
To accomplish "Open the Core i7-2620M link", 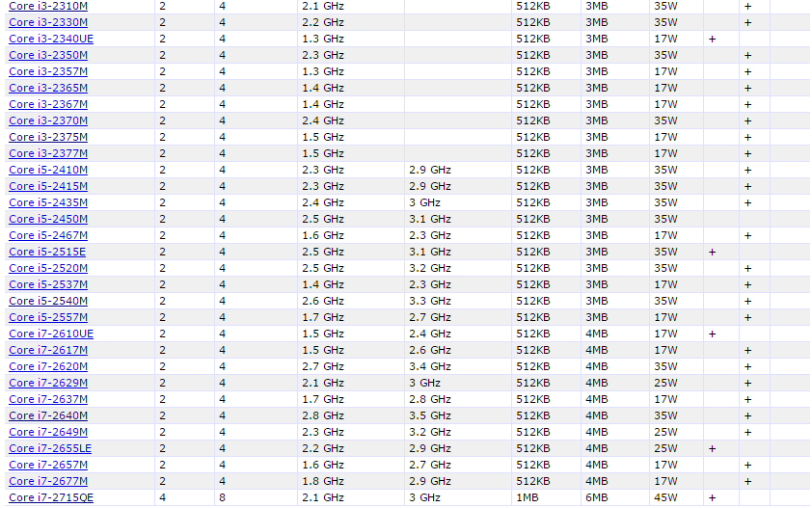I will click(48, 366).
